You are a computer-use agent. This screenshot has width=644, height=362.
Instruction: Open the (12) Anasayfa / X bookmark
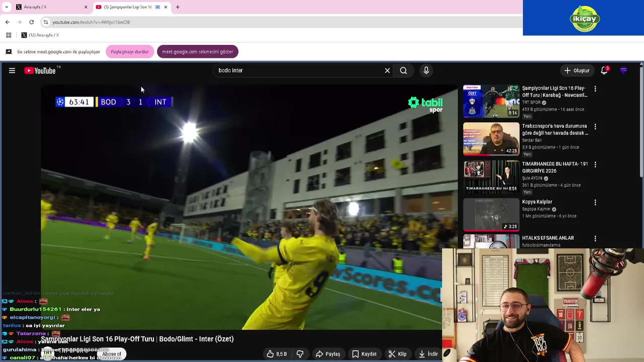tap(40, 35)
